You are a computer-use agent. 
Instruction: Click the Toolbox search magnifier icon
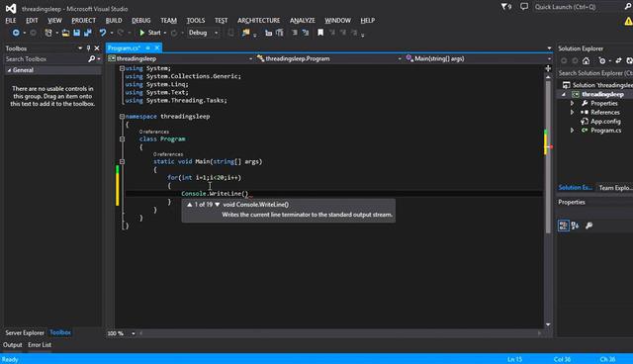click(92, 59)
